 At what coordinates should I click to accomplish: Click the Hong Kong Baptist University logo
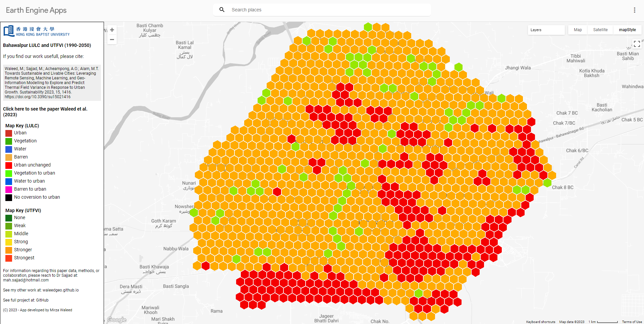pyautogui.click(x=37, y=31)
